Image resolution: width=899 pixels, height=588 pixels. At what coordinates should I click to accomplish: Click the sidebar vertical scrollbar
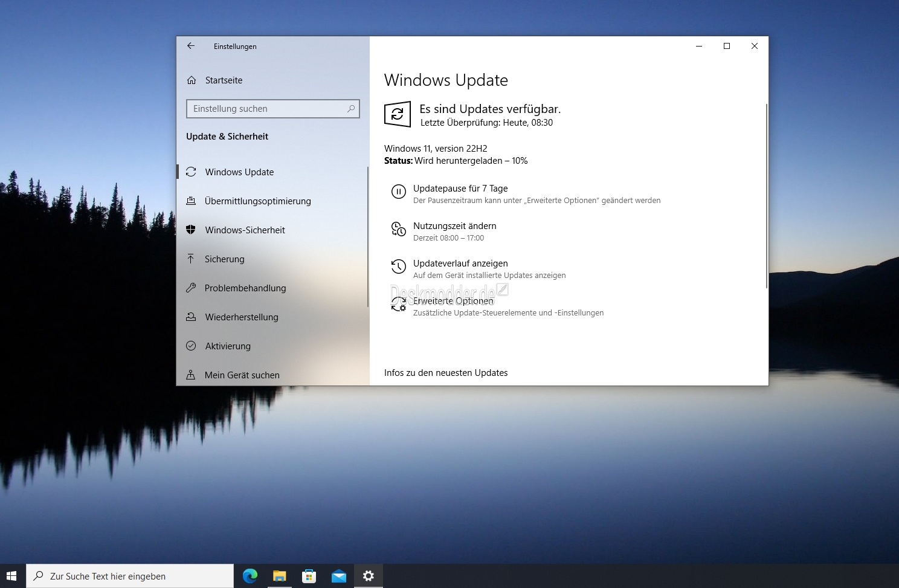point(367,237)
